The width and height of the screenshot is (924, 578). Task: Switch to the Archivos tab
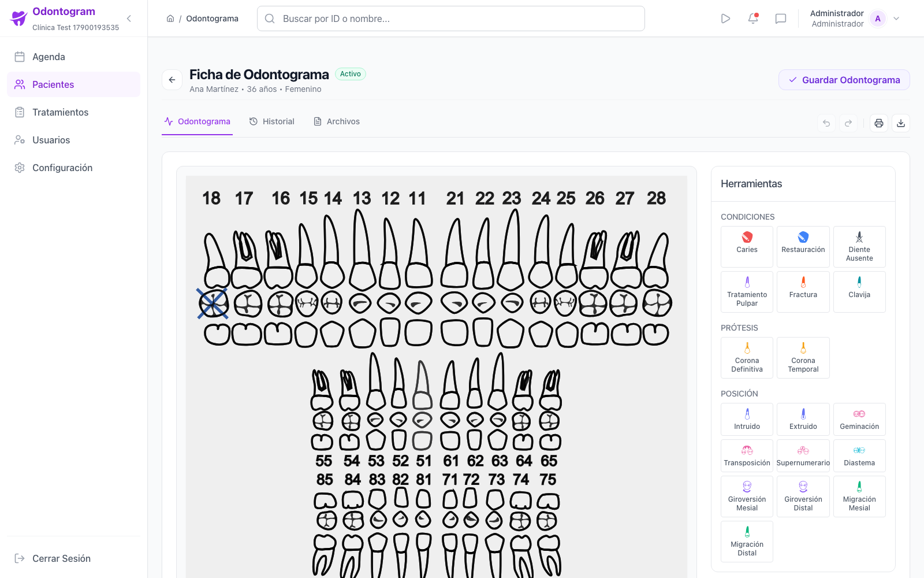pyautogui.click(x=337, y=121)
